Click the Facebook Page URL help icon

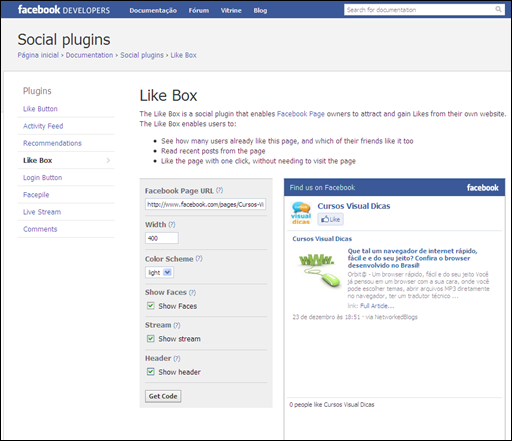219,190
